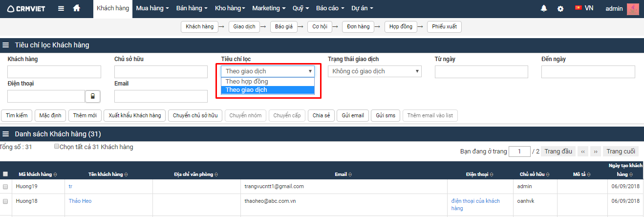The height and width of the screenshot is (217, 644).
Task: Click the home icon in navbar
Action: 76,8
